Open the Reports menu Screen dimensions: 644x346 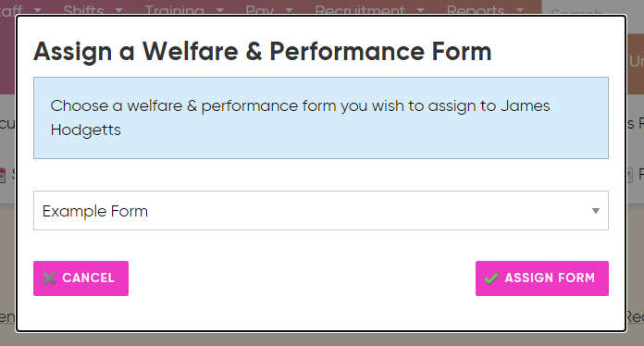(476, 10)
